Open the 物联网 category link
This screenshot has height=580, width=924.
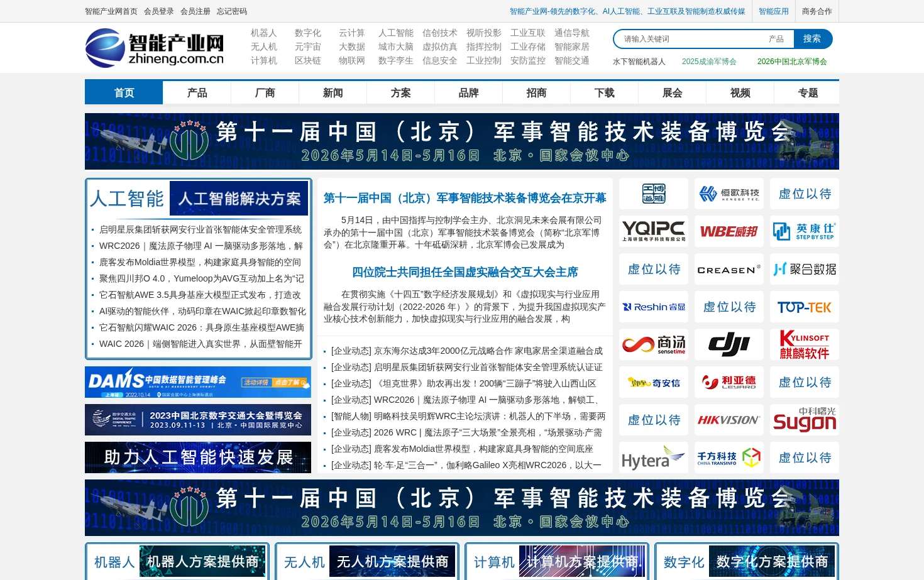352,60
